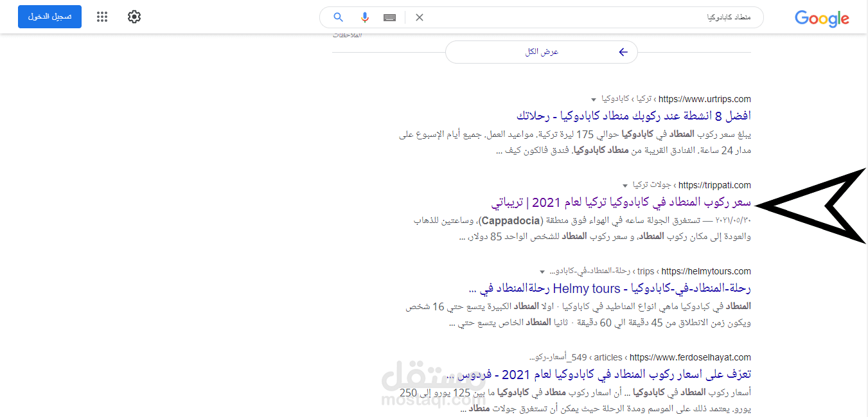
Task: Click the https://www.ferdoselhayat.com URL text
Action: click(x=690, y=357)
